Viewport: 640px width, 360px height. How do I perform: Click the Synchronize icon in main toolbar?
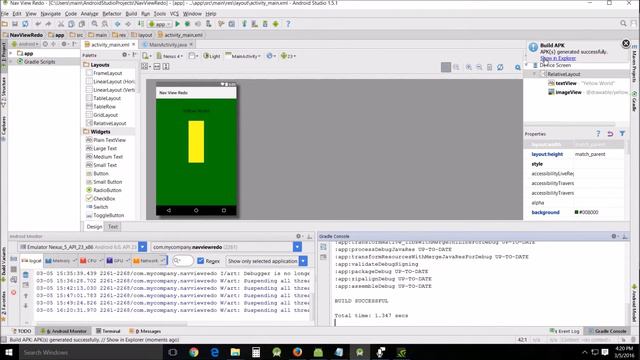coord(25,24)
